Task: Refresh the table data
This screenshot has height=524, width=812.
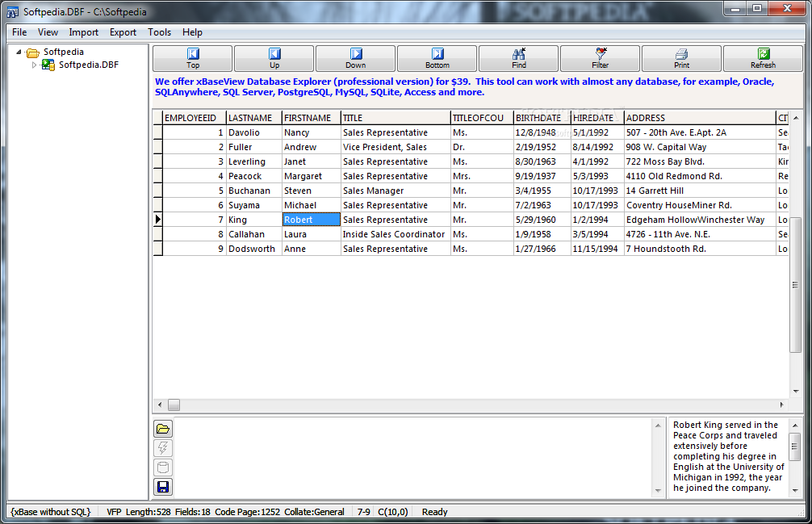Action: [x=763, y=58]
